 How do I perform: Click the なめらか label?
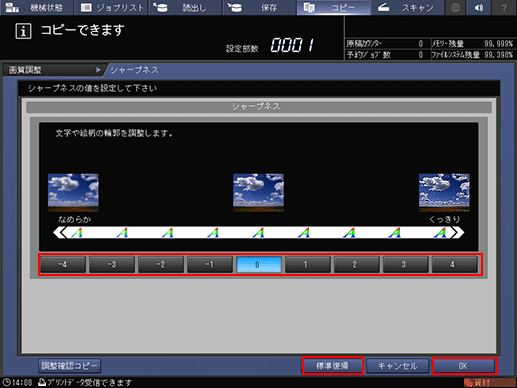tap(75, 219)
